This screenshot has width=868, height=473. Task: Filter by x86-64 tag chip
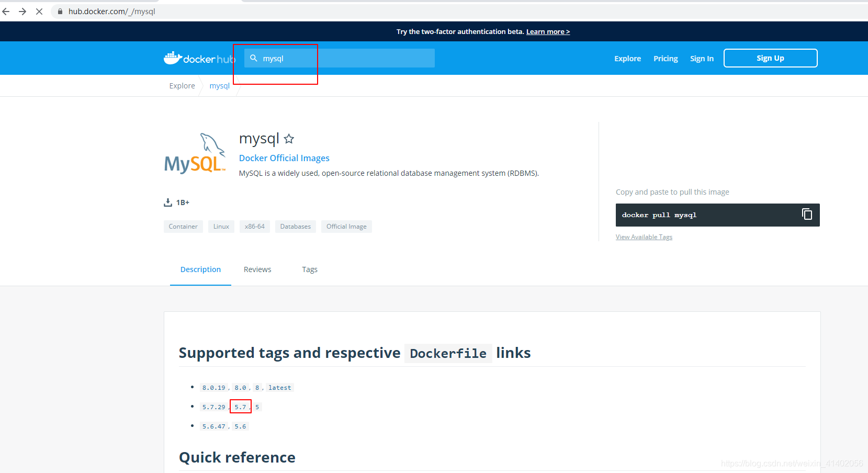click(x=255, y=227)
